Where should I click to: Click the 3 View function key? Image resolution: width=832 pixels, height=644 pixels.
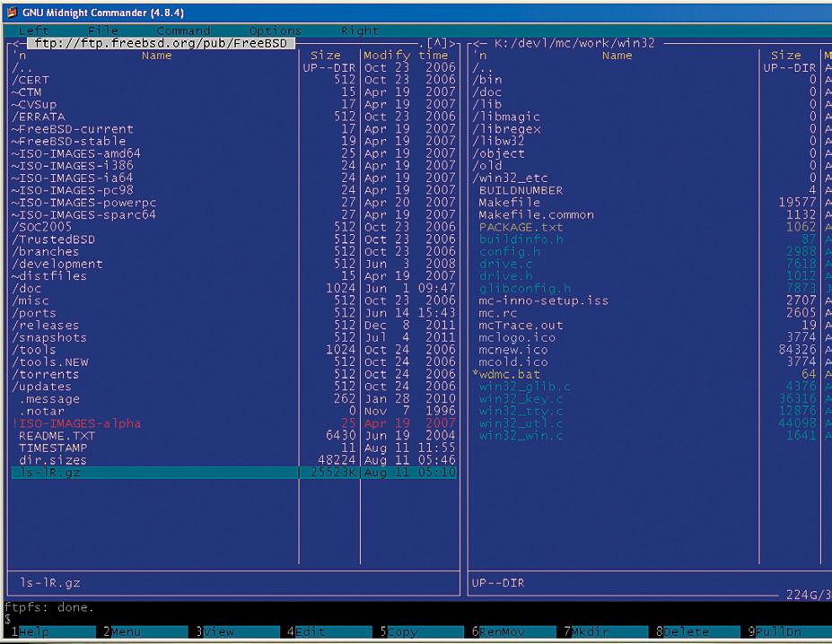(237, 631)
